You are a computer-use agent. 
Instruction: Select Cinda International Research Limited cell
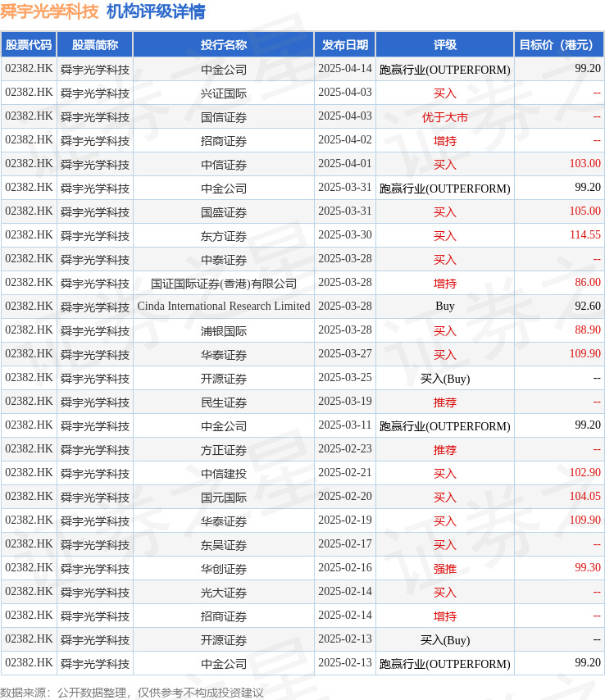click(224, 307)
